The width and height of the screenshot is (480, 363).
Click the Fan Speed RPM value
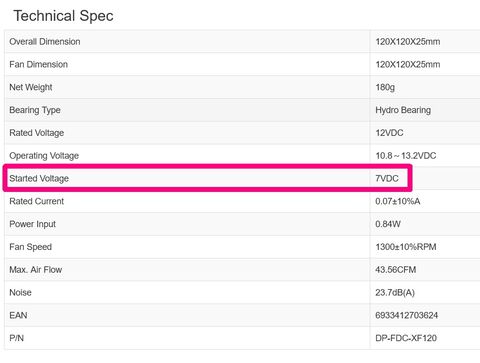[x=406, y=247]
